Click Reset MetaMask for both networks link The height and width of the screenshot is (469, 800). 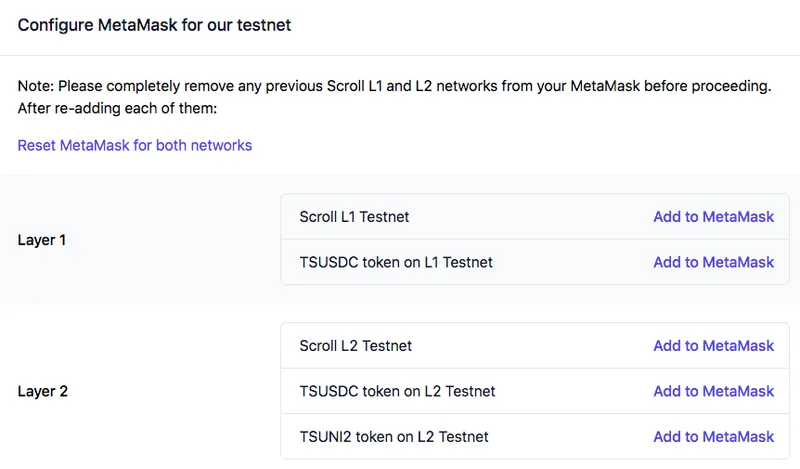135,145
